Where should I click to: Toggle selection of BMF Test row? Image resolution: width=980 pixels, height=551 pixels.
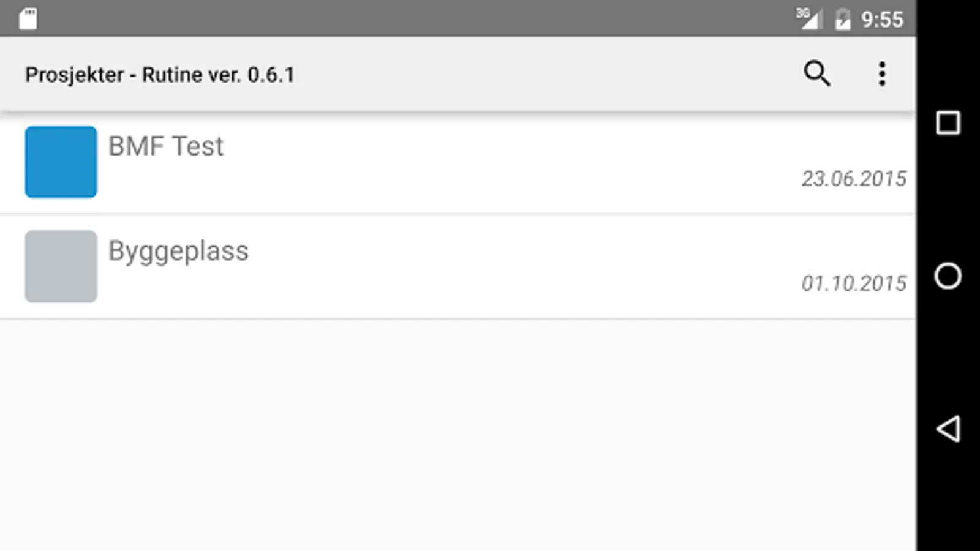coord(429,162)
